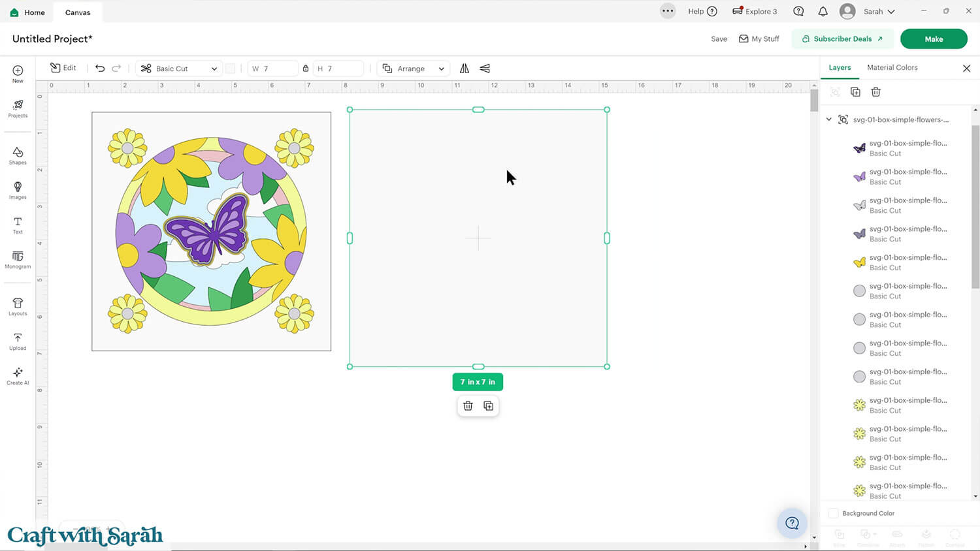The height and width of the screenshot is (551, 980).
Task: Open the Projects sidebar panel
Action: pyautogui.click(x=18, y=108)
